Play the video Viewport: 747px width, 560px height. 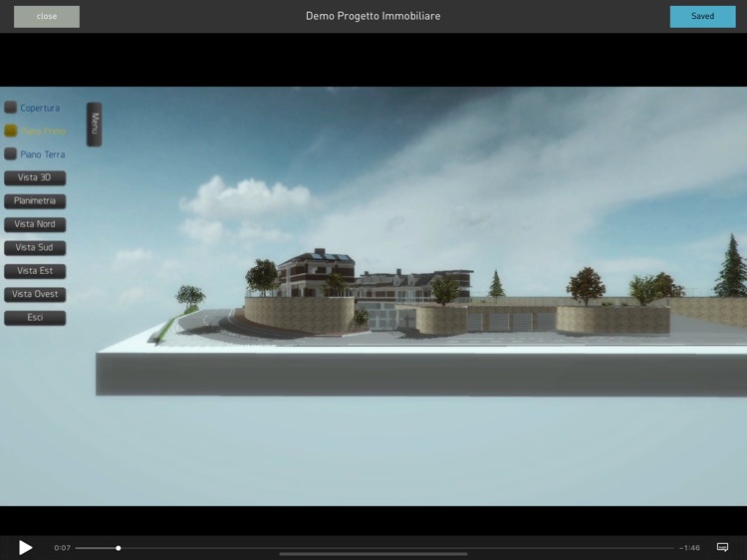(x=25, y=548)
